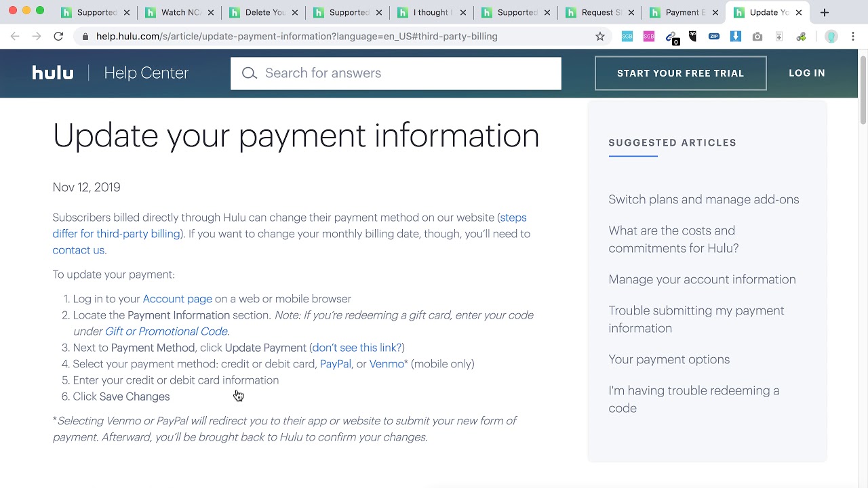Click the address bar URL
868x488 pixels.
(x=297, y=37)
